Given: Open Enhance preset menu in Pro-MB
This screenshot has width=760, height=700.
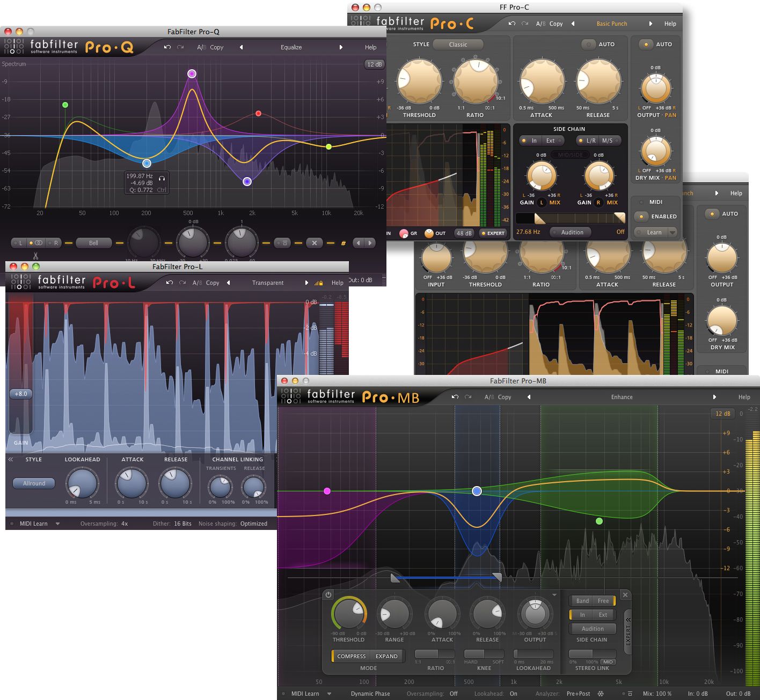Looking at the screenshot, I should click(622, 397).
